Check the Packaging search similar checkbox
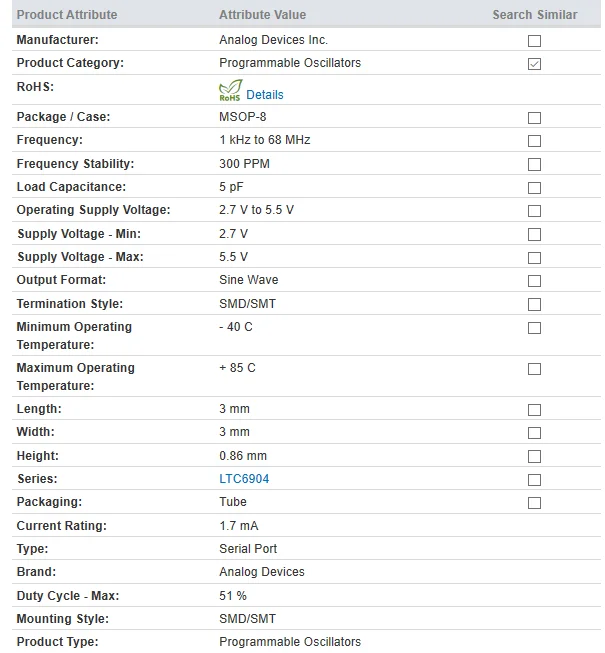 534,503
